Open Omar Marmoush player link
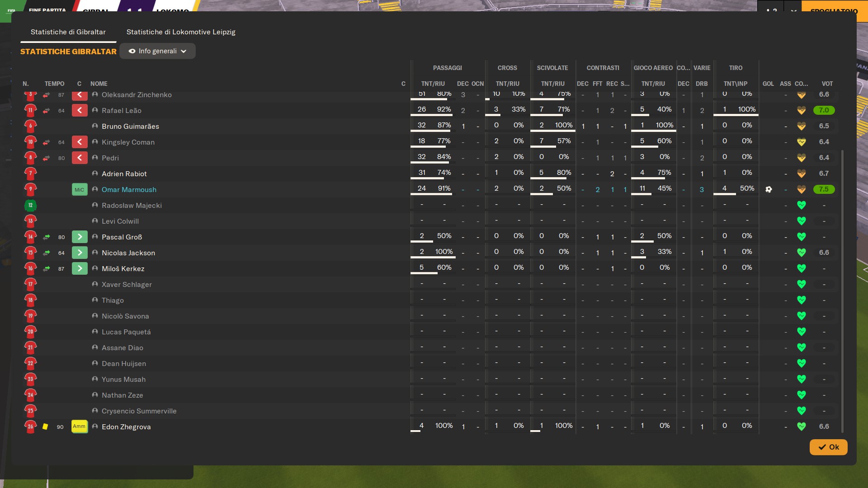 [x=129, y=189]
